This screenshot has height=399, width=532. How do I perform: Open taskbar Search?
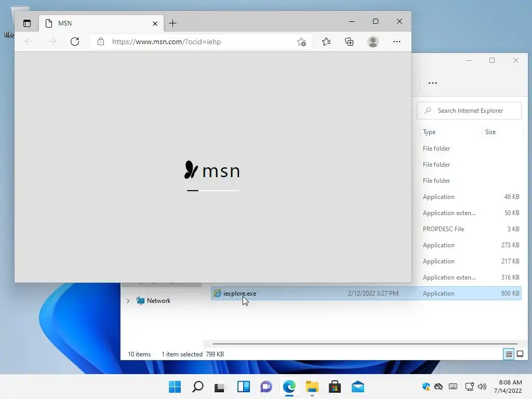(197, 387)
